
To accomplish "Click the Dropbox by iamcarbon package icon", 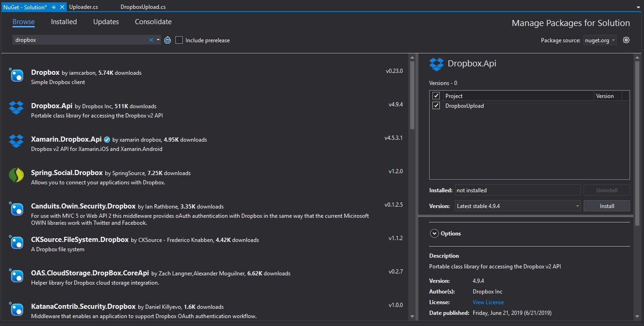I will pyautogui.click(x=16, y=75).
